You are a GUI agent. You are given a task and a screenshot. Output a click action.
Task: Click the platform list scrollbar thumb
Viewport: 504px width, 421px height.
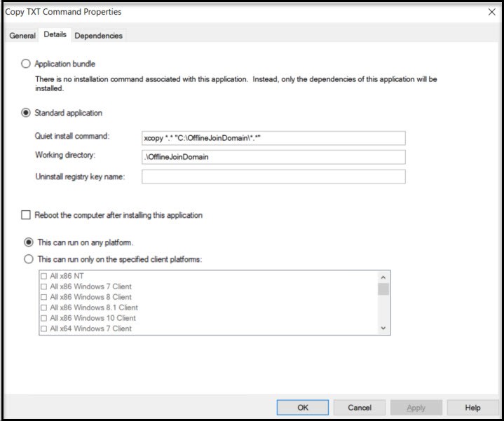pyautogui.click(x=383, y=289)
